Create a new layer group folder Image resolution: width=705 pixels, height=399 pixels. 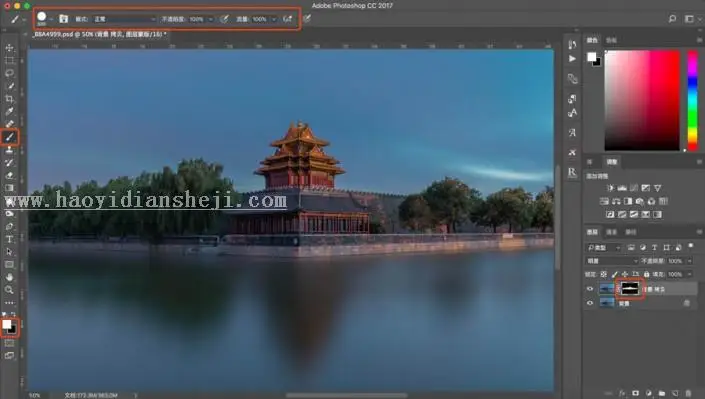click(662, 393)
